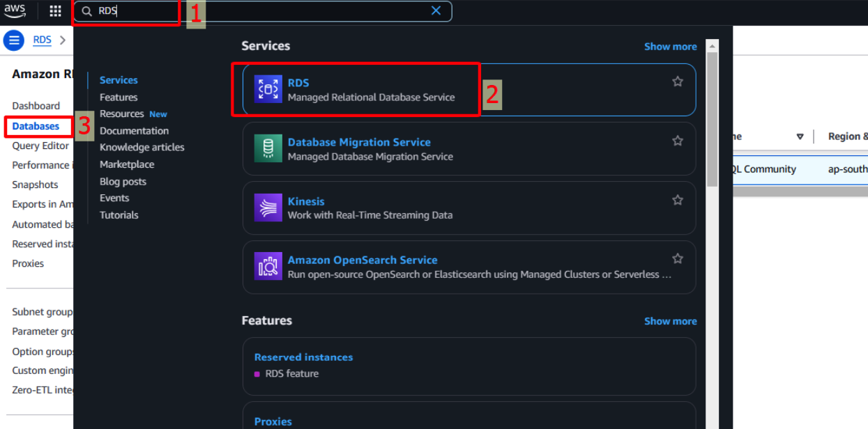The height and width of the screenshot is (429, 868).
Task: Click the Region column header
Action: coord(848,136)
